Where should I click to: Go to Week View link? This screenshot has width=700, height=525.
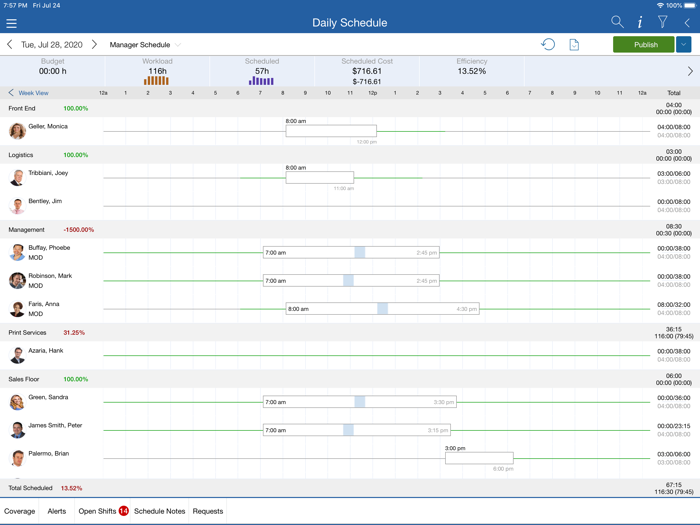(x=30, y=93)
